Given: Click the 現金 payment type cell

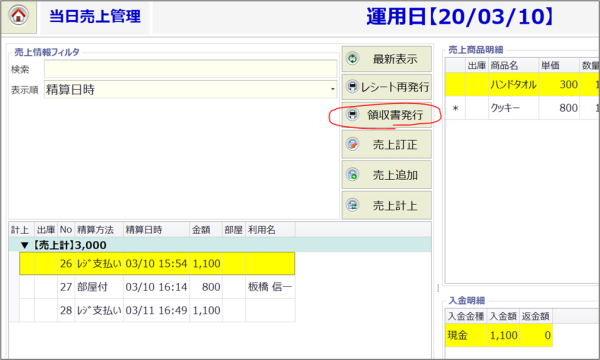Looking at the screenshot, I should 466,335.
